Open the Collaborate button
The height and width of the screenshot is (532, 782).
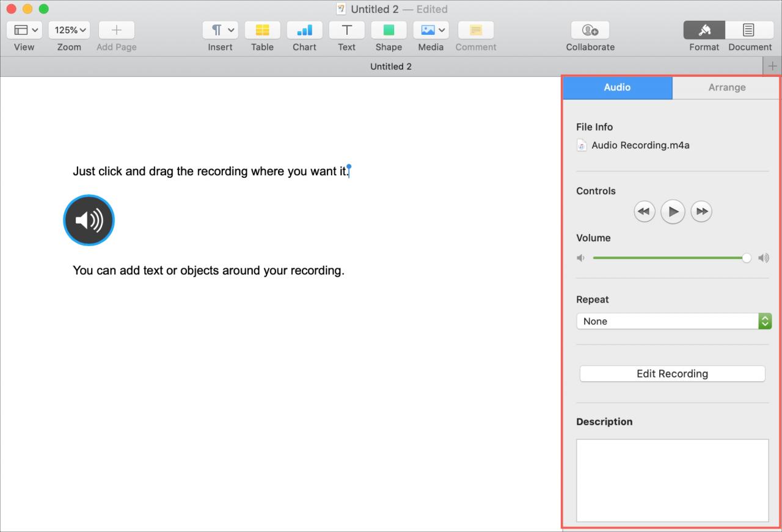pos(590,30)
